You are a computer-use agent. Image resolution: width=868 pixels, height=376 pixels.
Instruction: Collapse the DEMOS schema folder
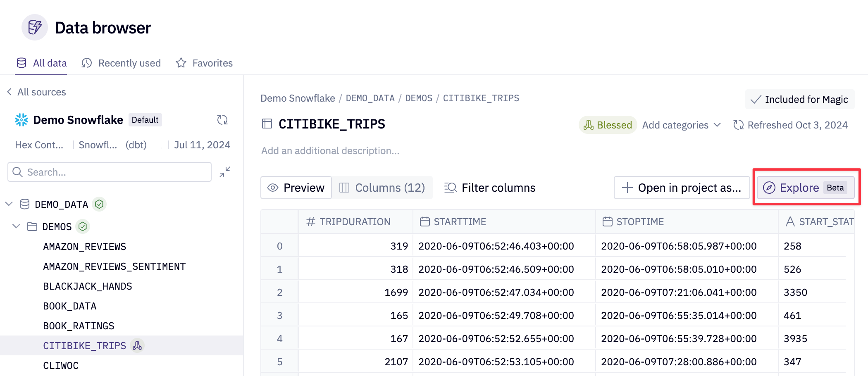click(x=17, y=226)
